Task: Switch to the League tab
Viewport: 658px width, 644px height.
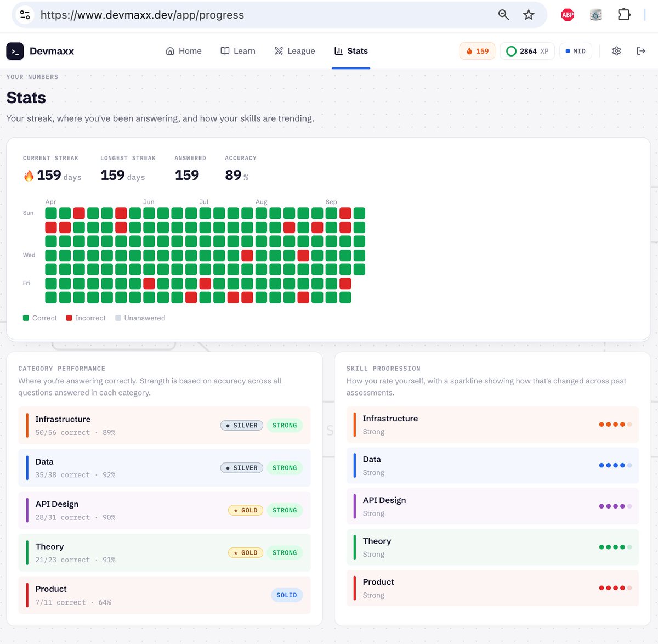Action: [x=294, y=51]
